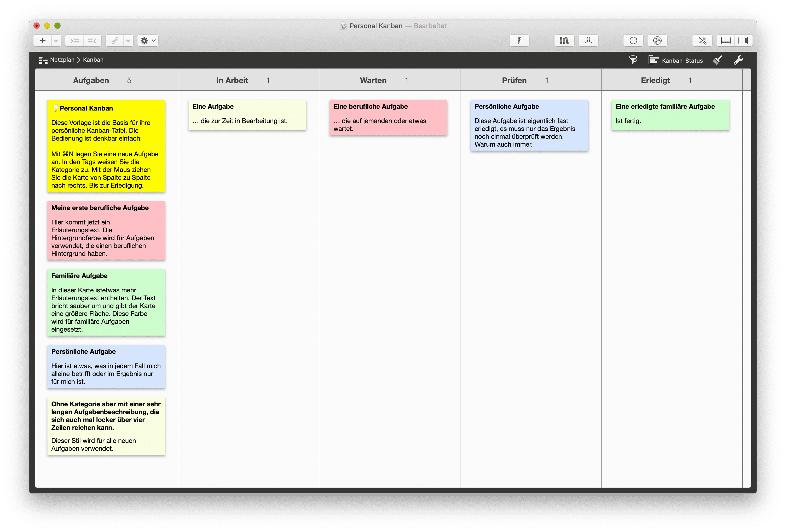Viewport: 786px width, 532px height.
Task: Toggle the tools inspector with screwdriver-wrench icon
Action: 702,40
